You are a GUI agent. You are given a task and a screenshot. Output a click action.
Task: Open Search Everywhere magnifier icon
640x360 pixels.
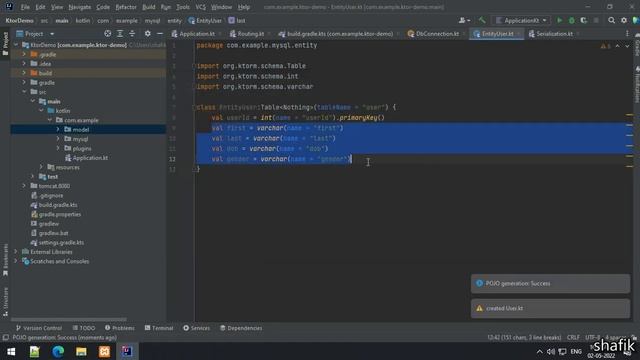point(611,20)
